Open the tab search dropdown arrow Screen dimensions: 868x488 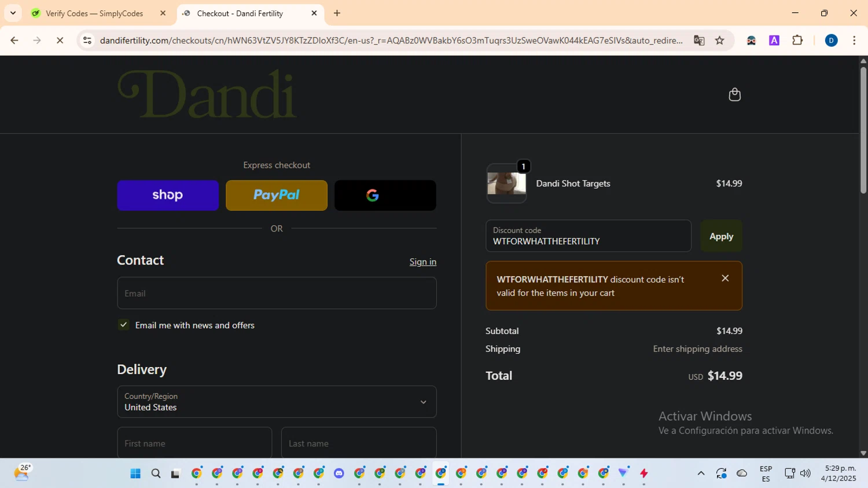pos(13,13)
